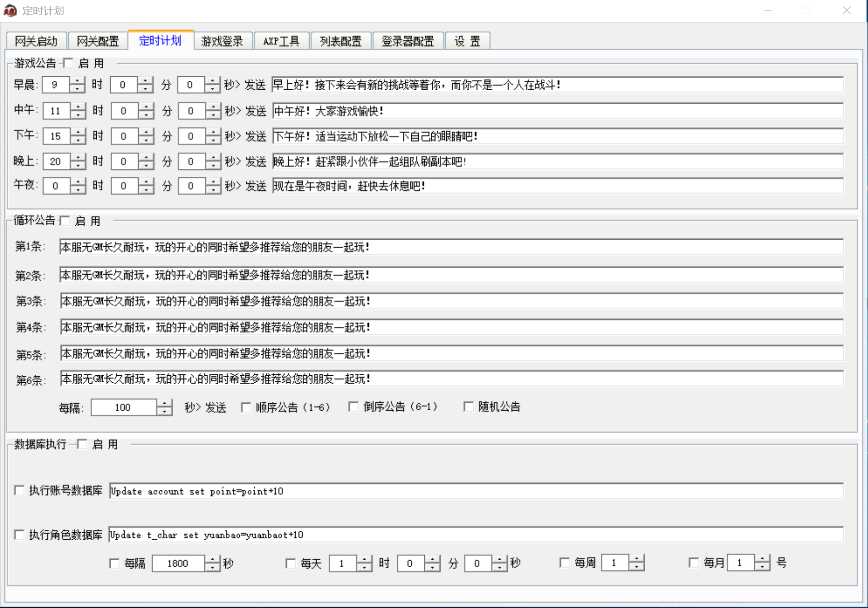
Task: Decrease the 午夜 hour spinner value
Action: tap(78, 190)
